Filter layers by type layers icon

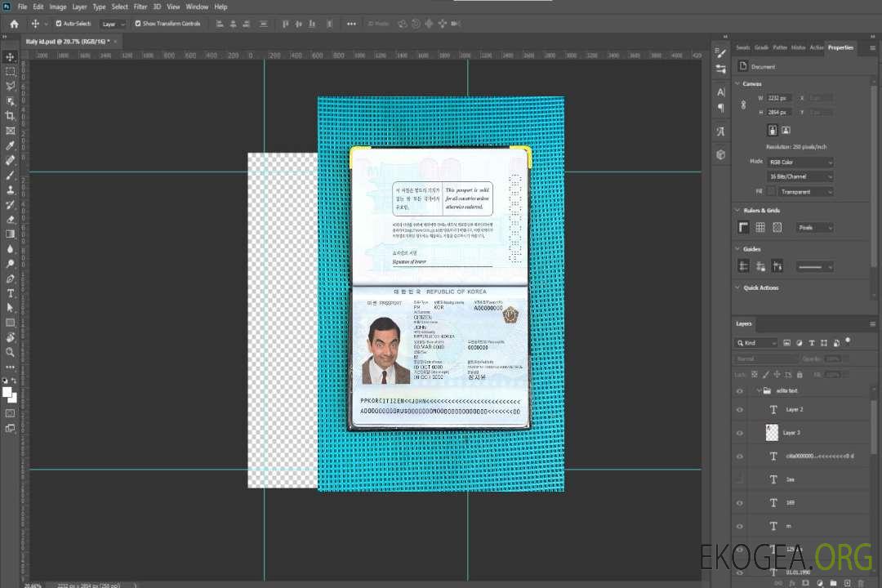[x=813, y=343]
